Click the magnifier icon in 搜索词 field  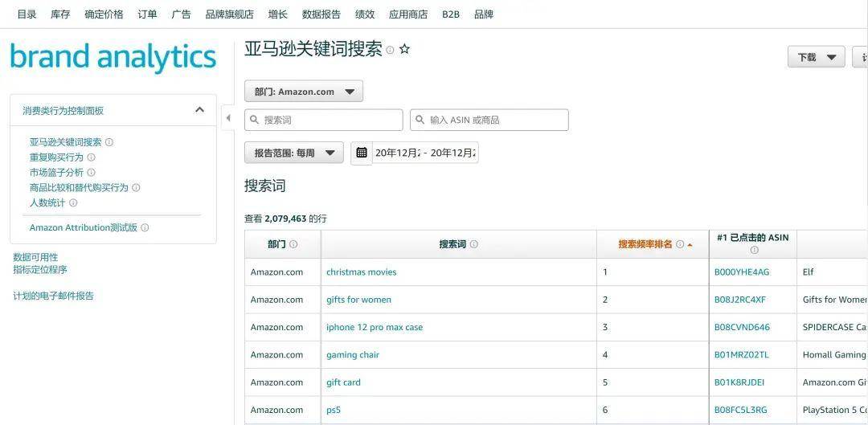pos(254,120)
